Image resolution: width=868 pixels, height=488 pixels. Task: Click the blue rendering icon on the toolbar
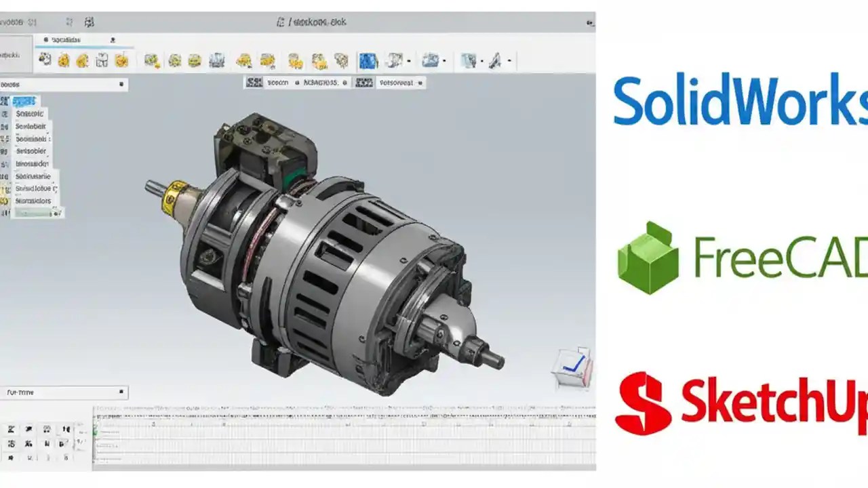pos(367,60)
